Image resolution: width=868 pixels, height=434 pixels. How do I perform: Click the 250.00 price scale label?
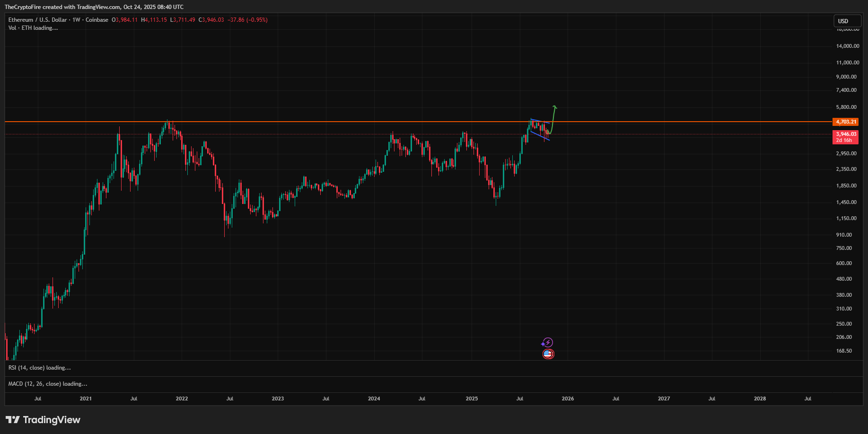pos(844,324)
